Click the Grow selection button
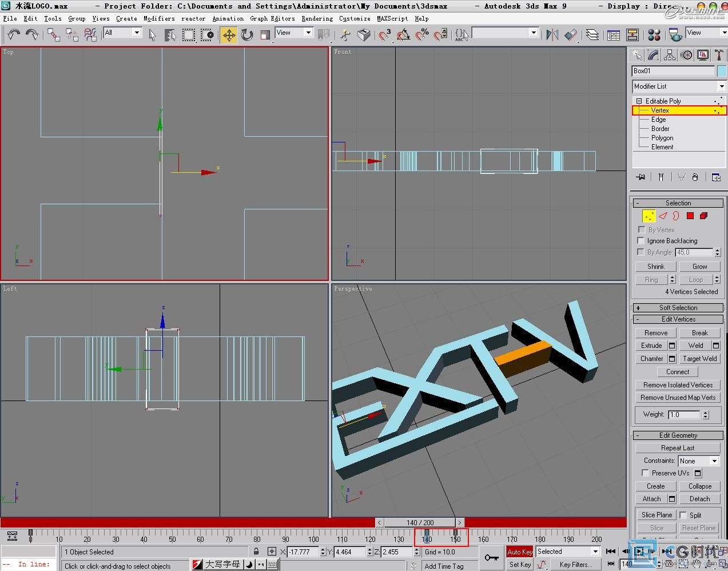 pos(699,267)
